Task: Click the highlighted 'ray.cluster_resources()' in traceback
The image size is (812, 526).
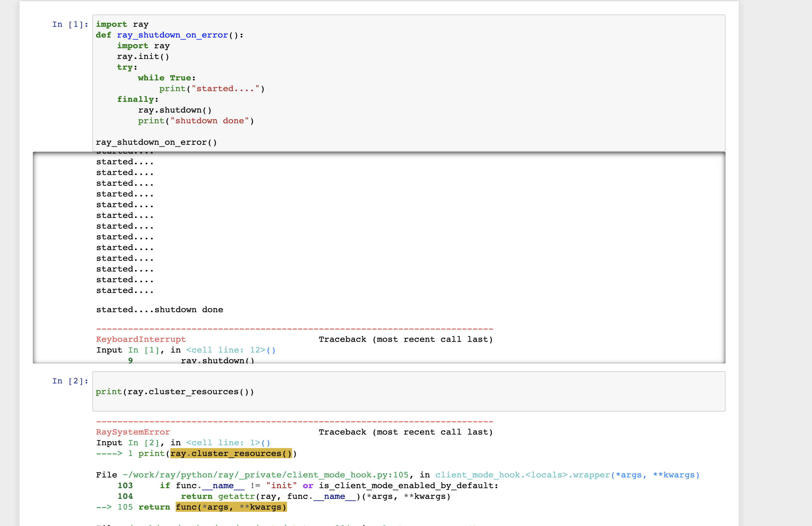Action: point(231,454)
